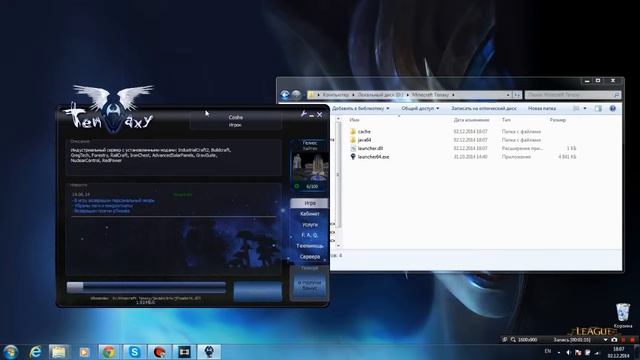Open the F.A.Q. section in the launcher
Screen dimensions: 640x360
pyautogui.click(x=310, y=235)
